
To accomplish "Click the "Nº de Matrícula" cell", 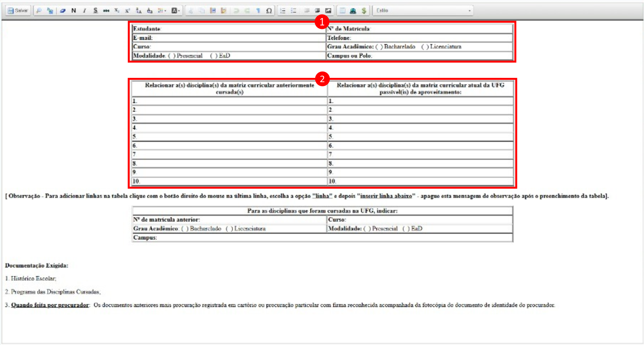I will click(420, 29).
